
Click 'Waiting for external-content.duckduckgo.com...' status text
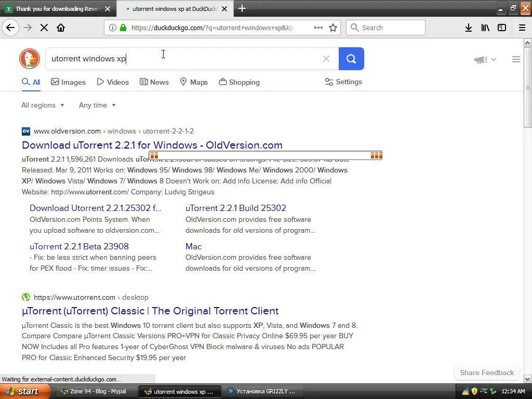click(61, 379)
